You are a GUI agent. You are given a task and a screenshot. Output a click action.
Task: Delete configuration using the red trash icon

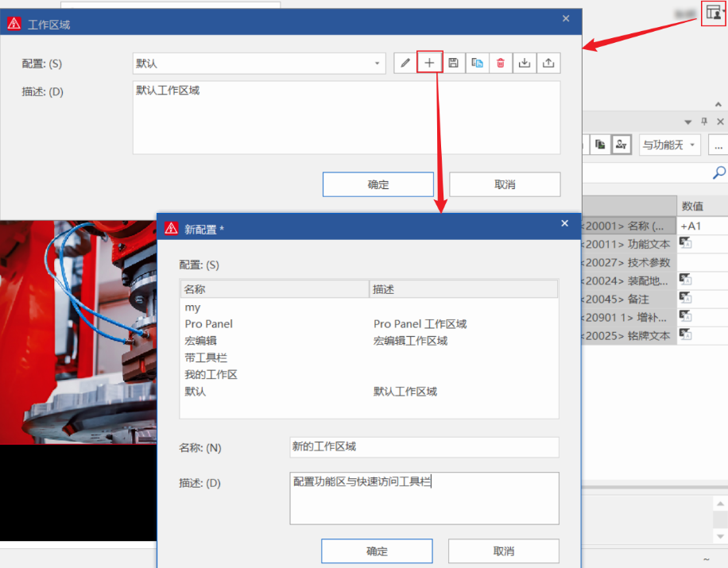pyautogui.click(x=501, y=64)
